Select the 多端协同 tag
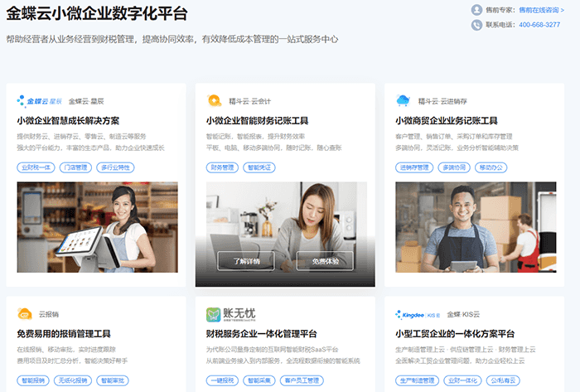This screenshot has height=392, width=580. 454,167
